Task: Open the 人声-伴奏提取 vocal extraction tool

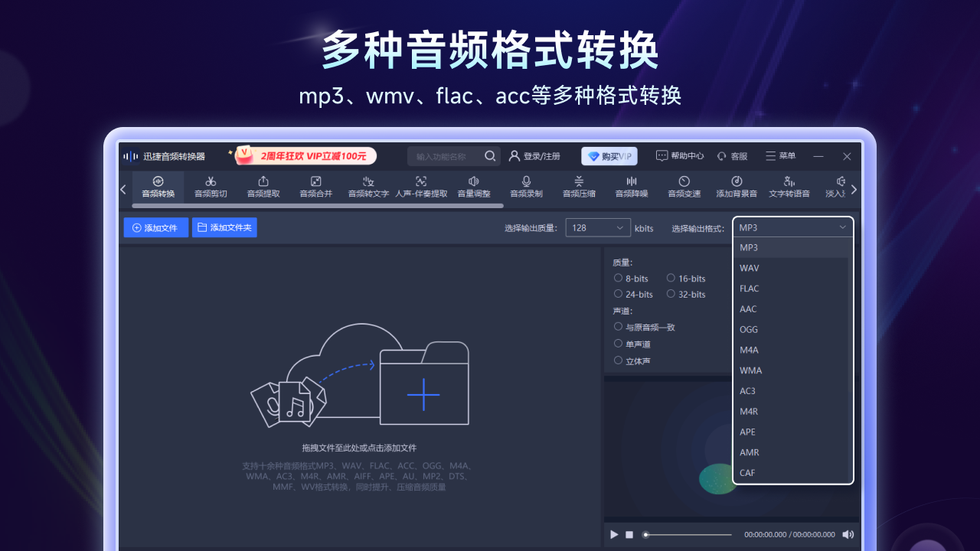Action: pos(421,187)
